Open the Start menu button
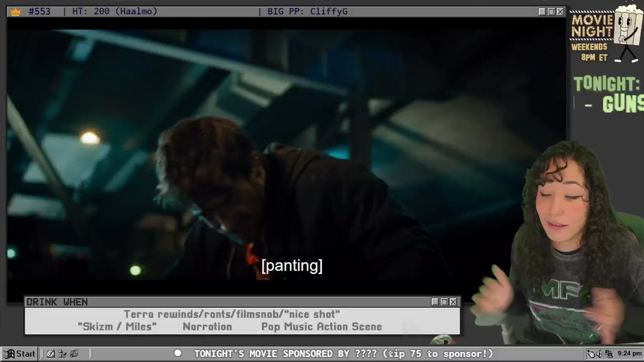 pyautogui.click(x=19, y=354)
